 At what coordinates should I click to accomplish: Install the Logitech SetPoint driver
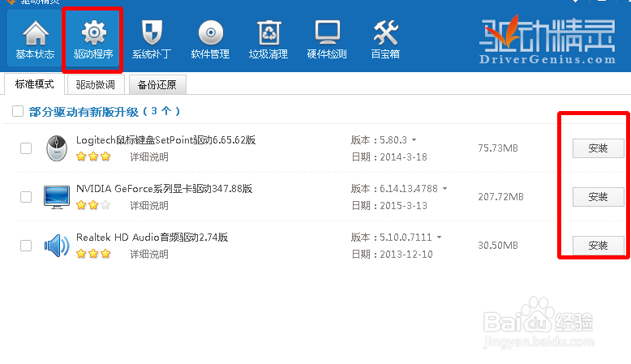pyautogui.click(x=598, y=148)
